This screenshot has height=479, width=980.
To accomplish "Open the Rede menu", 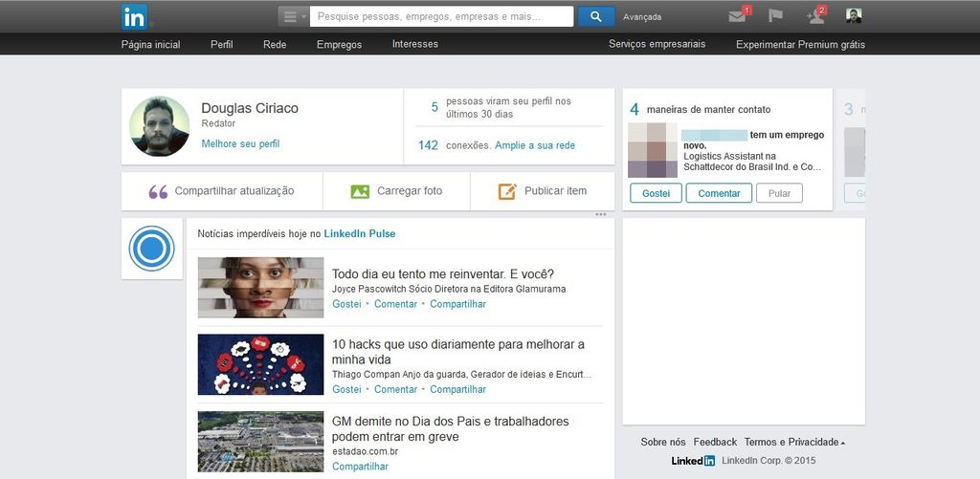I will (275, 44).
